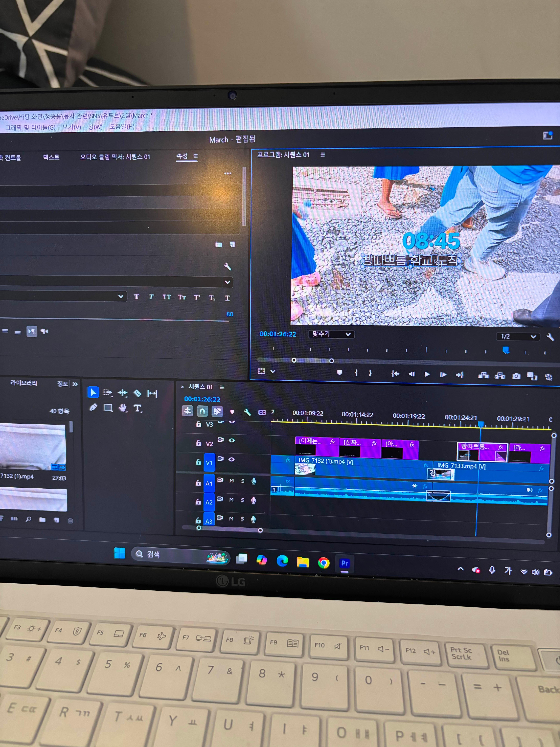The image size is (560, 747).
Task: Open program monitor settings wrench
Action: point(550,337)
